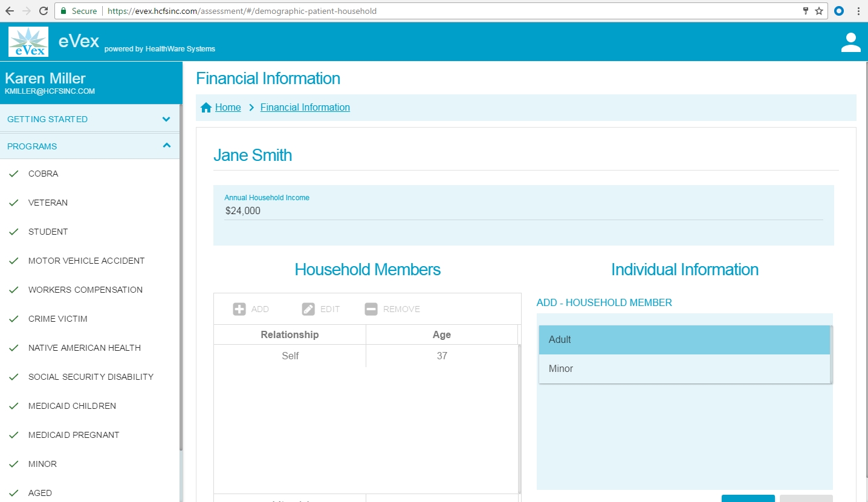Open Motor Vehicle Accident program
Screen dimensions: 868x502
tap(86, 261)
